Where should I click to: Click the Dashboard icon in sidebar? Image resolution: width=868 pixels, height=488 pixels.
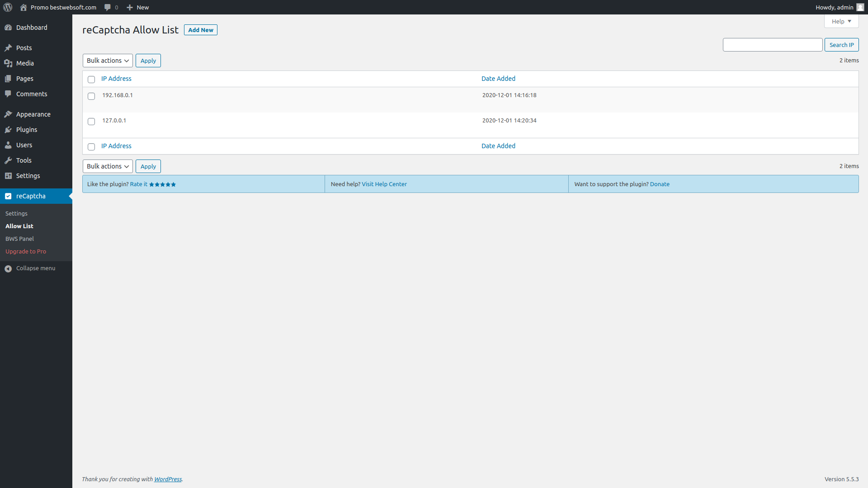click(8, 27)
